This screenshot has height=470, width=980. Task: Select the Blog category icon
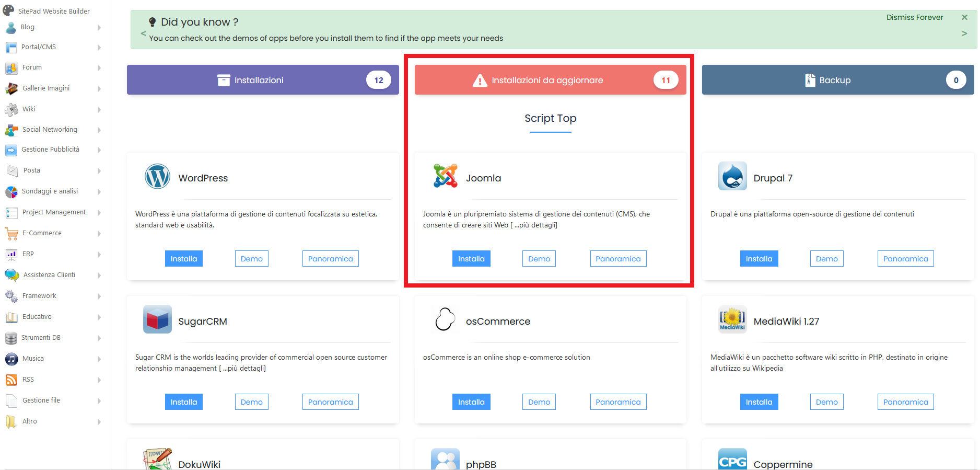pos(11,28)
